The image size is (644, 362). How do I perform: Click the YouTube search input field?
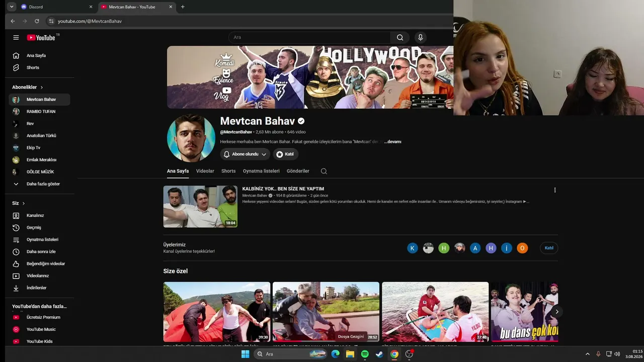pos(309,37)
